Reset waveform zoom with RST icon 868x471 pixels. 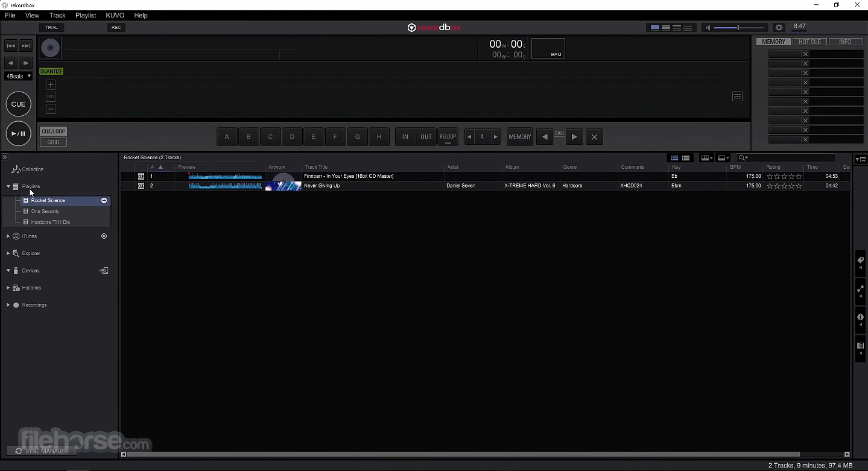51,97
